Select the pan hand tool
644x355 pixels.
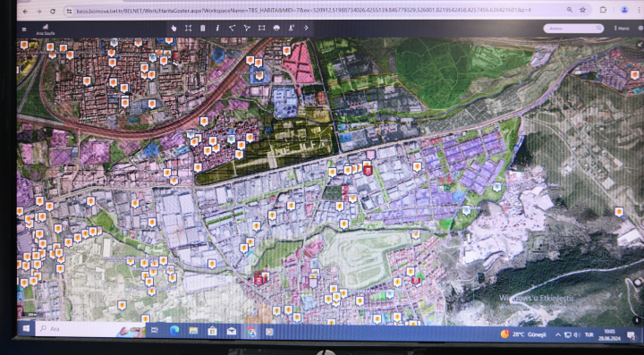pyautogui.click(x=174, y=28)
